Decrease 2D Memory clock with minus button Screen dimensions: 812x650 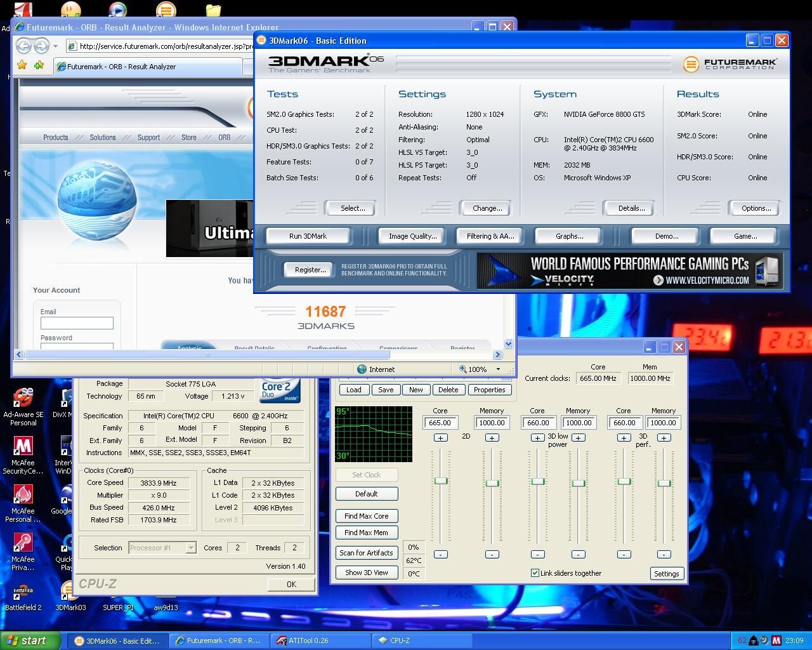[x=492, y=555]
